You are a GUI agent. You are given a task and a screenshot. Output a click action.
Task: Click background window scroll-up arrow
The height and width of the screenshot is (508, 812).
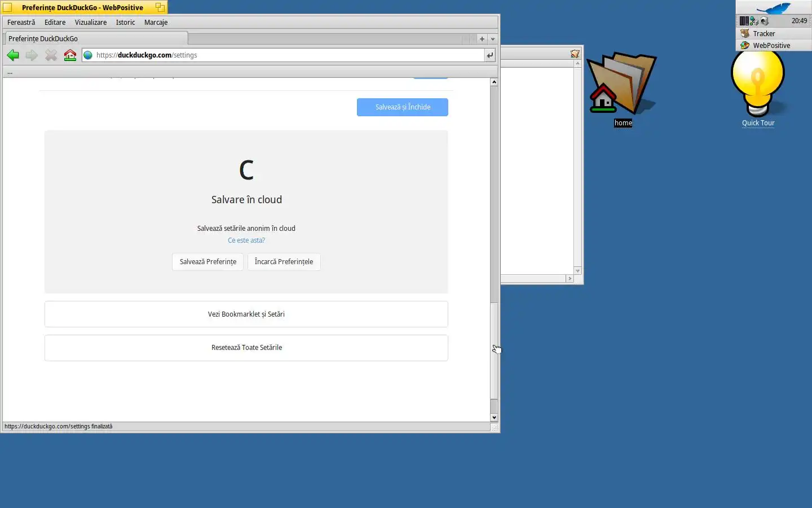tap(577, 63)
